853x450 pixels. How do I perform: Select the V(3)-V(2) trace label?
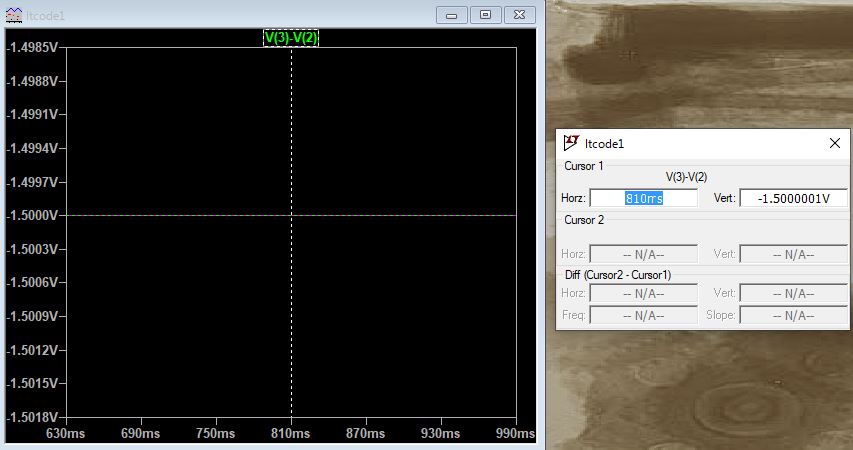point(291,37)
